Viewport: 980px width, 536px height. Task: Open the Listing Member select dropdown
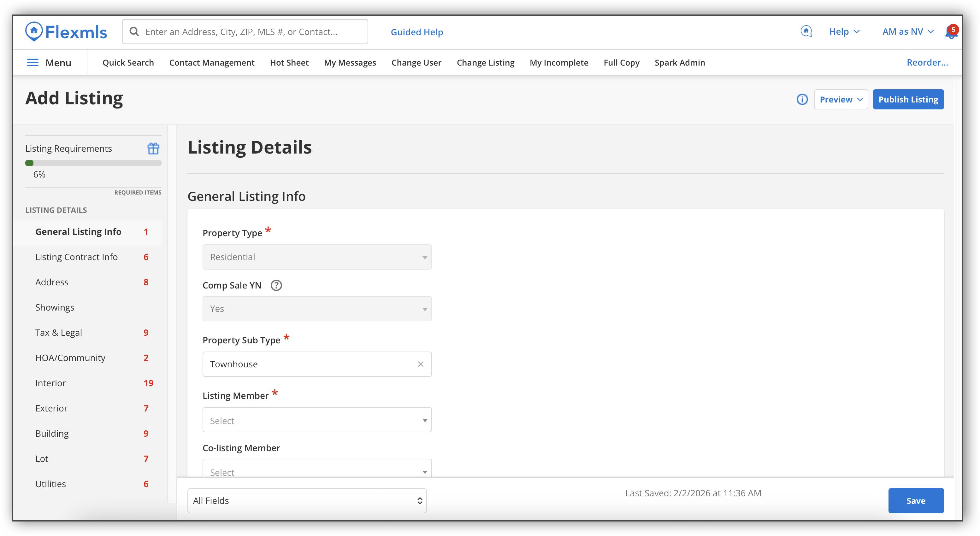(317, 420)
